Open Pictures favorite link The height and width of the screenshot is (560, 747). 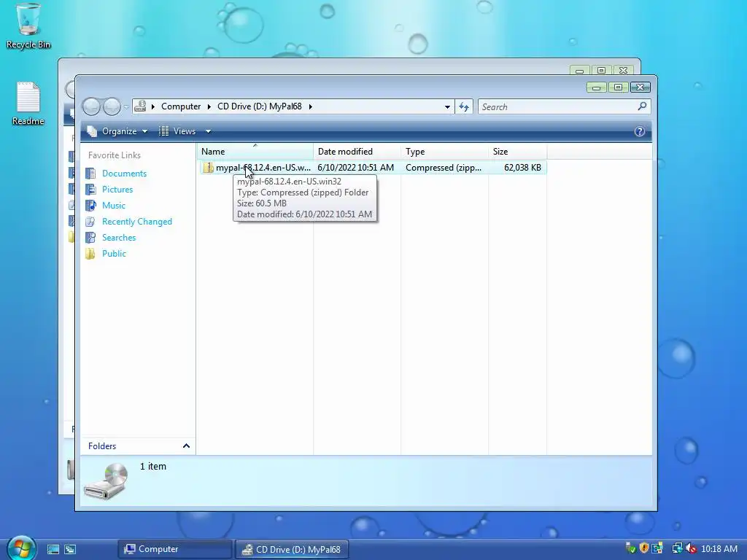(x=117, y=189)
